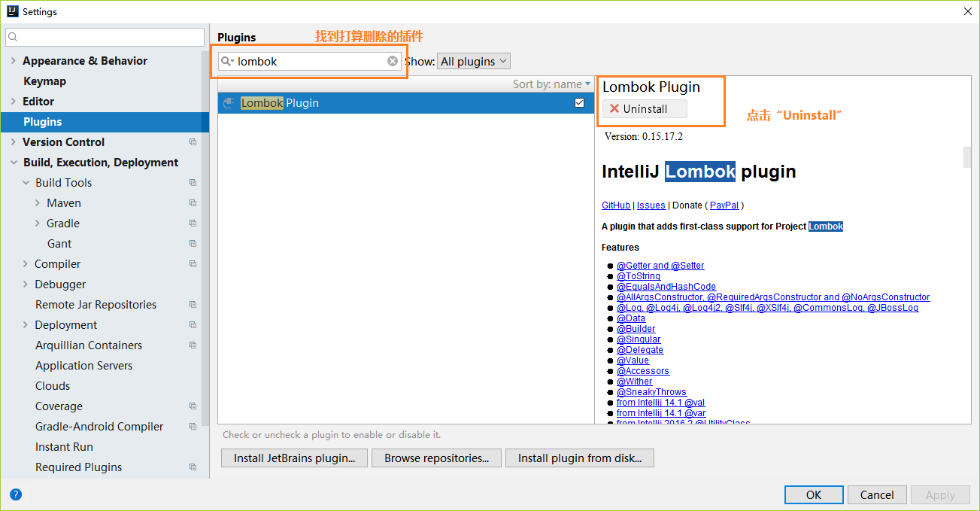Click project-level icon beside Maven
The image size is (980, 511).
(193, 203)
